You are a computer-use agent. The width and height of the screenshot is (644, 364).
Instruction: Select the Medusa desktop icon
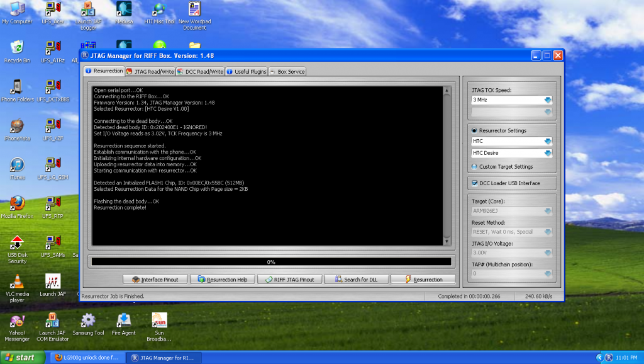(124, 13)
